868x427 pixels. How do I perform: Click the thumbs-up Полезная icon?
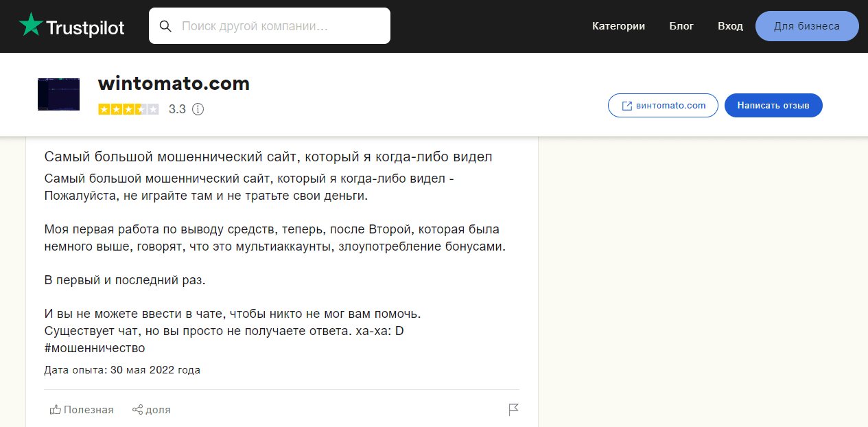click(x=56, y=410)
